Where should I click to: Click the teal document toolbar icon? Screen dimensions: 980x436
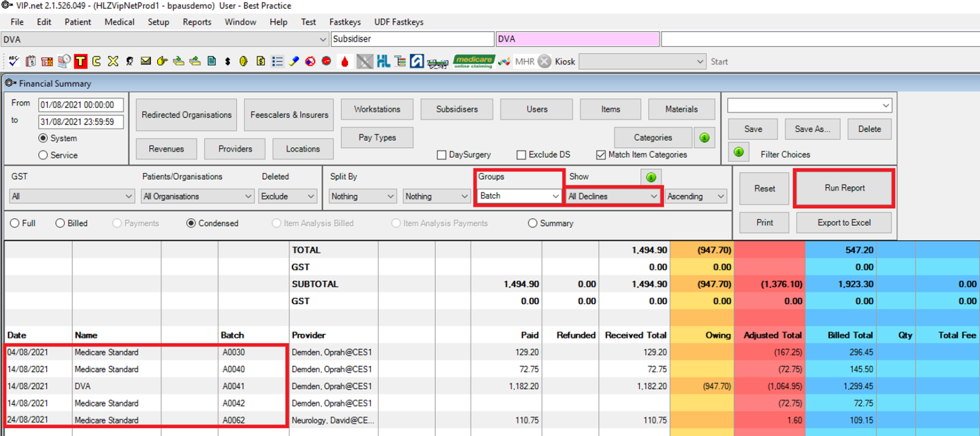click(x=211, y=61)
